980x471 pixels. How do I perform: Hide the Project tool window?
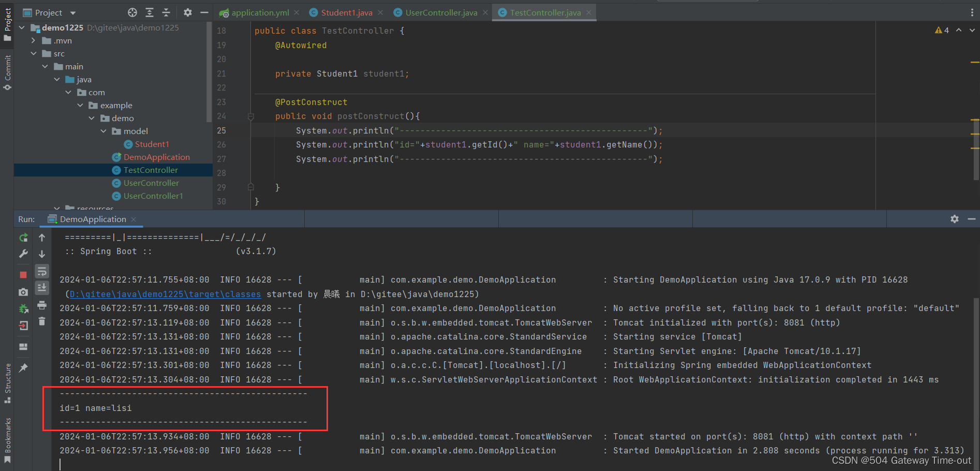point(204,12)
